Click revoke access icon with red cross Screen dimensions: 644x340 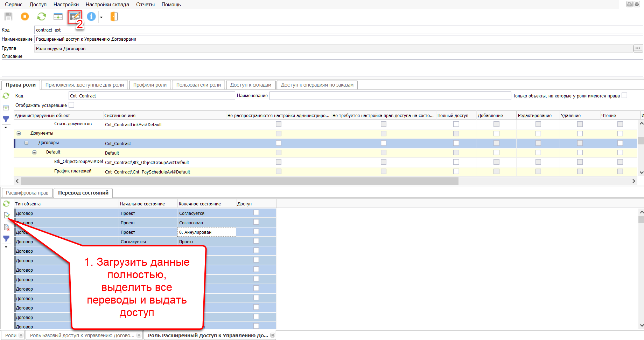[x=6, y=227]
